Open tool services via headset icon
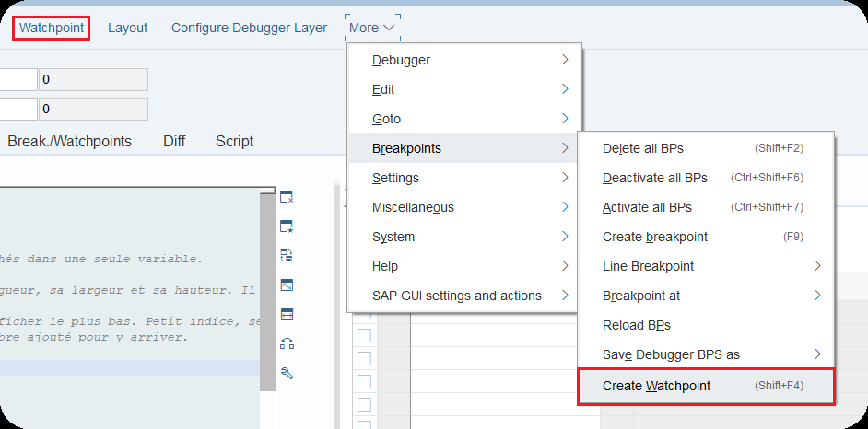Screen dimensions: 868x429 coord(287,344)
